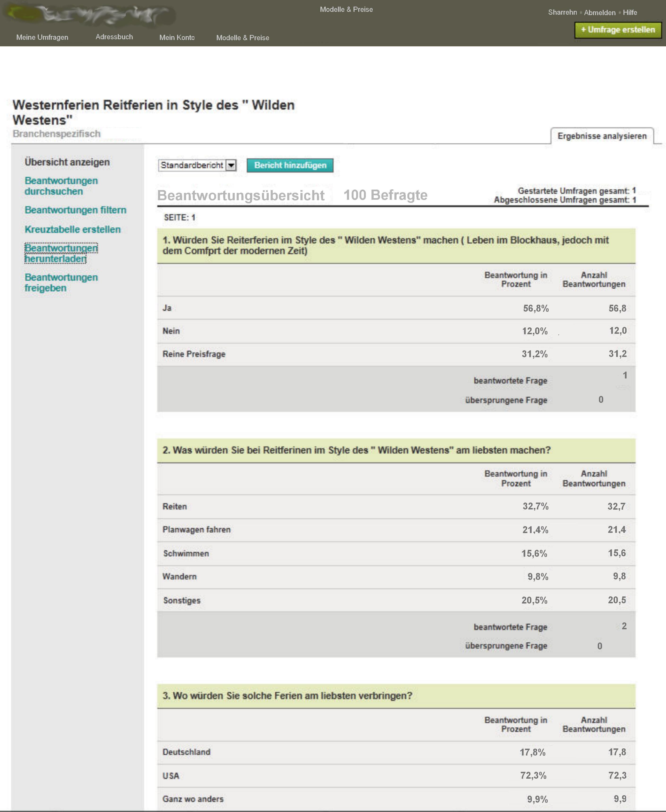Select Modelle & Preise in bottom nav
The width and height of the screenshot is (666, 812).
click(243, 38)
